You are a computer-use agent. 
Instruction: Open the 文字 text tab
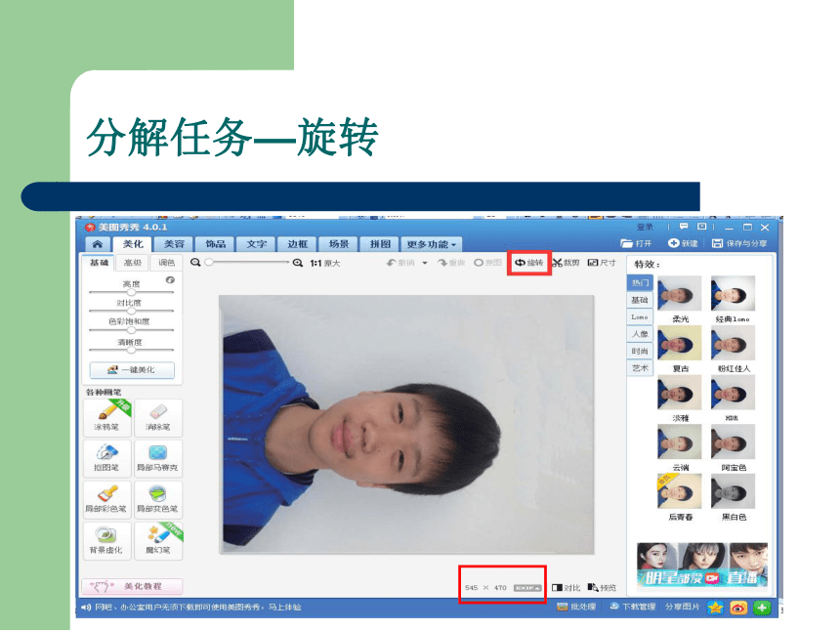pos(257,244)
